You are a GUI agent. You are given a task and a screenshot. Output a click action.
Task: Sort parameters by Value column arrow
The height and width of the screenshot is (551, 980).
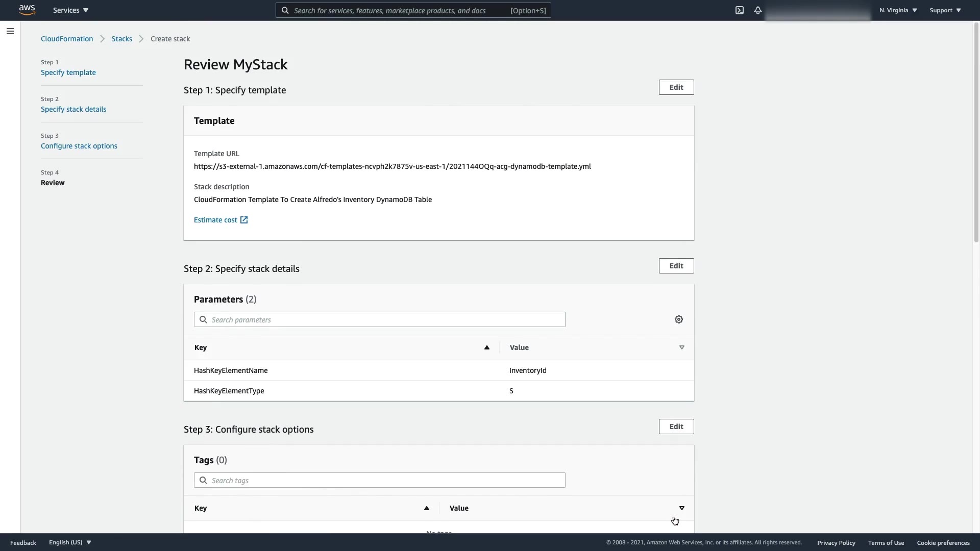pyautogui.click(x=681, y=347)
